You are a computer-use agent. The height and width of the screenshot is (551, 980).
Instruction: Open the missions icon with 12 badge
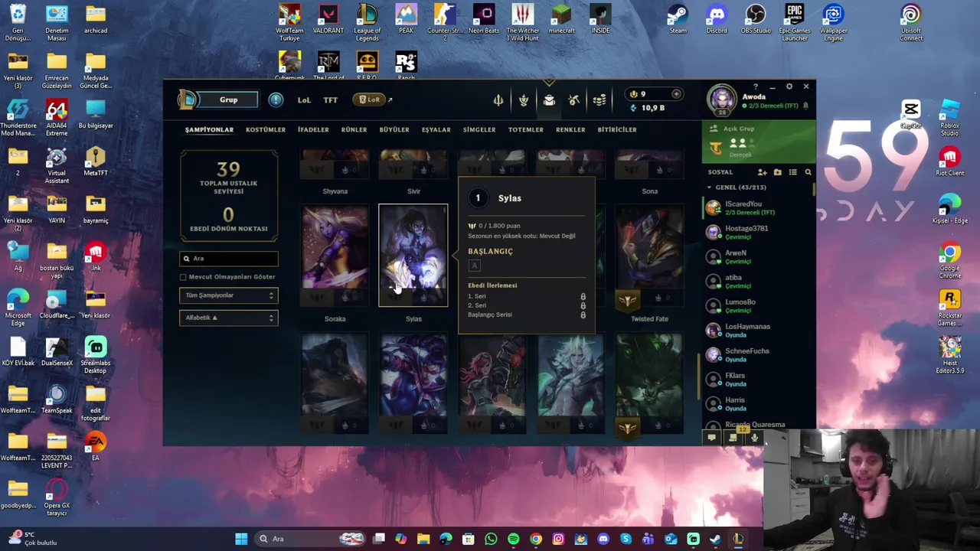click(x=733, y=437)
